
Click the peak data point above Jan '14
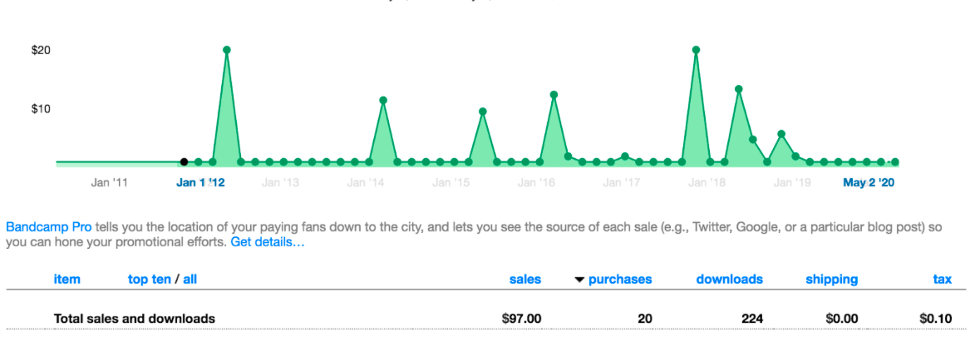point(383,101)
